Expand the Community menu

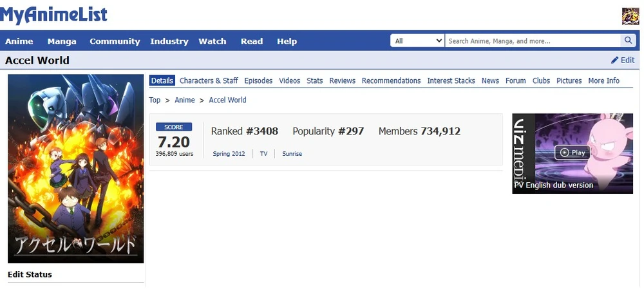115,41
